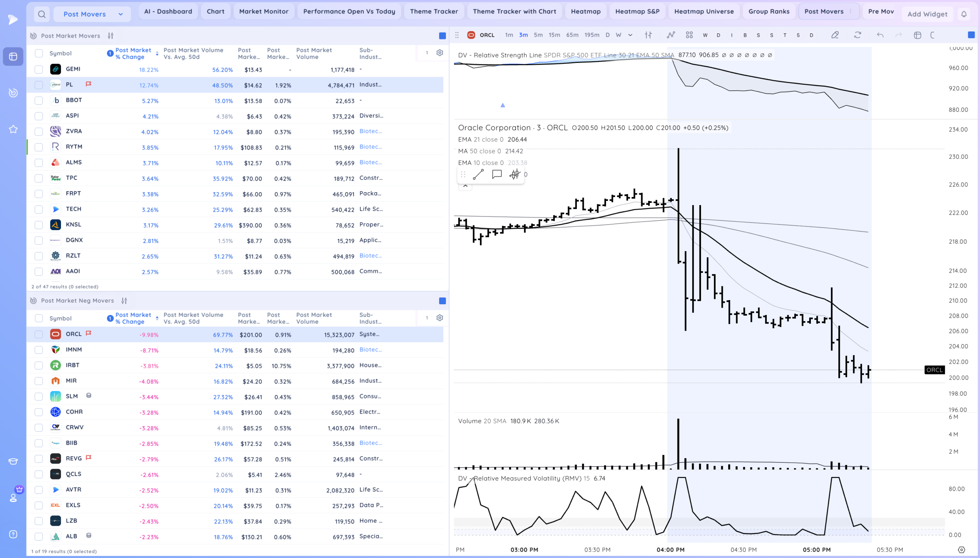Screen dimensions: 980x558
Task: Tick the checkbox next to IMNM
Action: (39, 350)
